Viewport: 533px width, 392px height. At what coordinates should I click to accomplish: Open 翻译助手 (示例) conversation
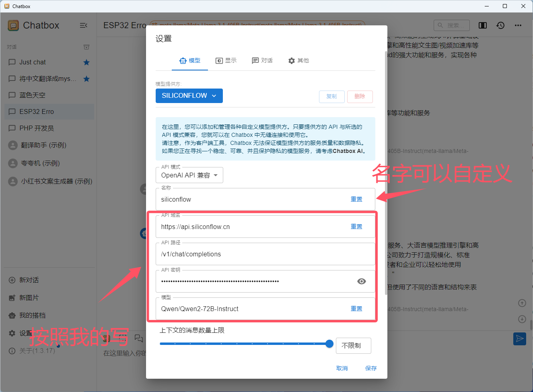tap(49, 145)
